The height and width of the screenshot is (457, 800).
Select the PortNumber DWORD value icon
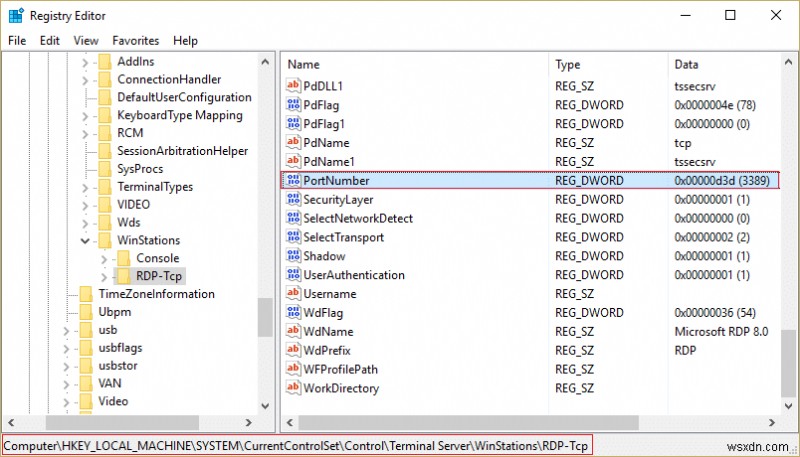click(x=293, y=180)
